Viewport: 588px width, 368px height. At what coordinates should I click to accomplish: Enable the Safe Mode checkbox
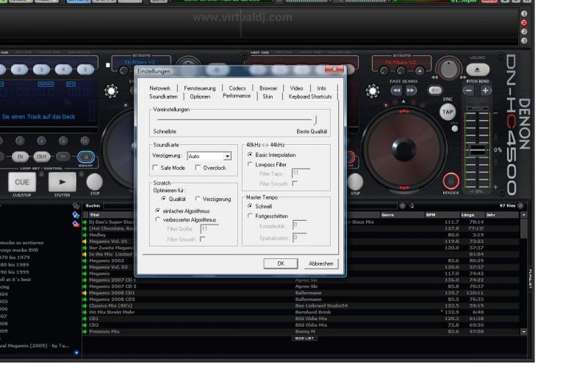coord(156,168)
